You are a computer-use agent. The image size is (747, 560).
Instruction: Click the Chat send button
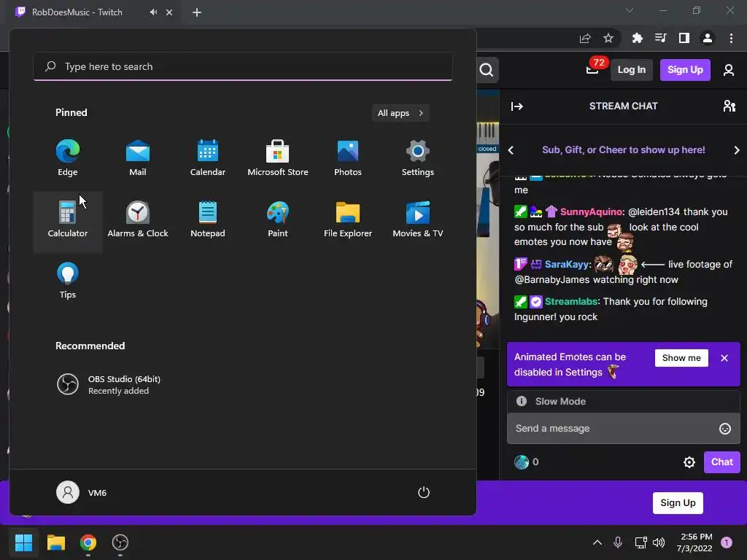pos(721,462)
